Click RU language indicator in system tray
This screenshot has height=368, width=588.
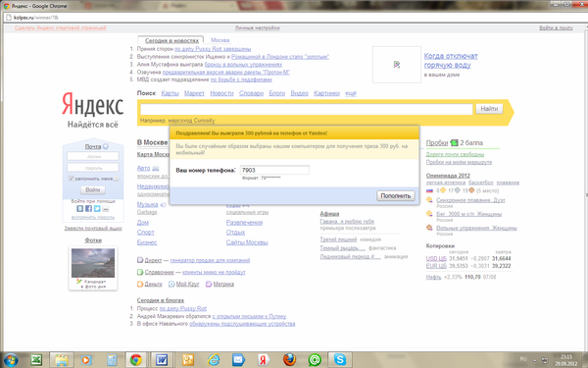pyautogui.click(x=523, y=359)
